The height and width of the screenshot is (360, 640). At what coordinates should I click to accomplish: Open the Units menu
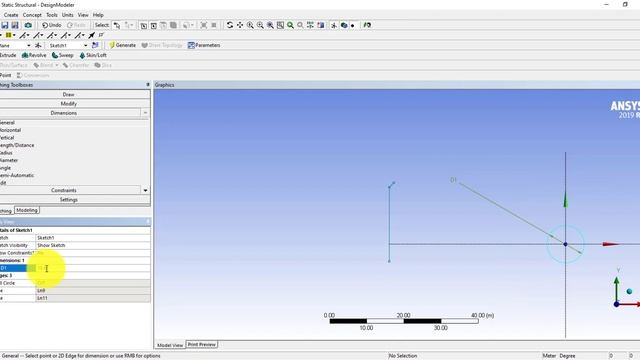(x=68, y=15)
